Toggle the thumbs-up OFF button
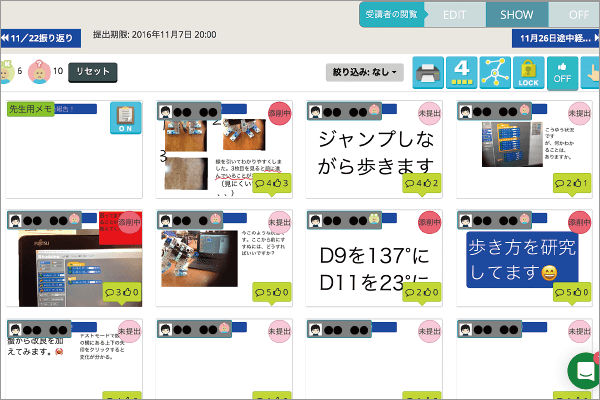600x400 pixels. point(562,74)
